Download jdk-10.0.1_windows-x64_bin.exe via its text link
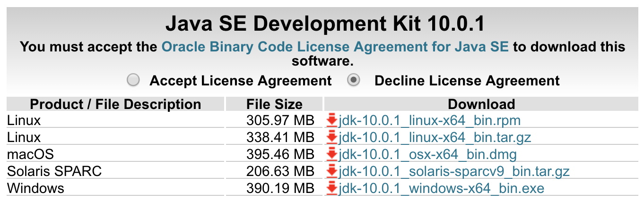This screenshot has width=644, height=201. point(441,189)
